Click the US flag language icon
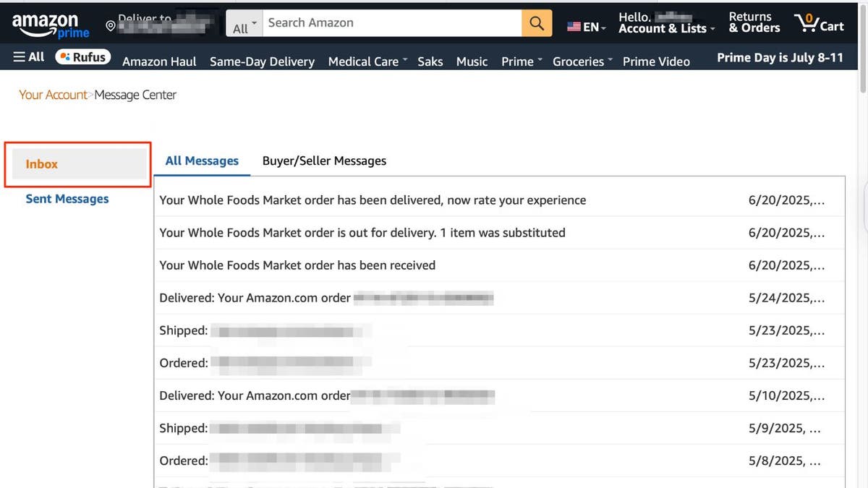Screen dimensions: 868x488 coord(574,26)
